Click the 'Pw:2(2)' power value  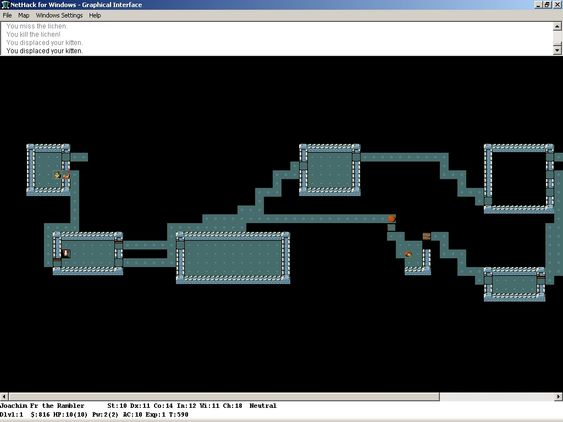pyautogui.click(x=105, y=415)
